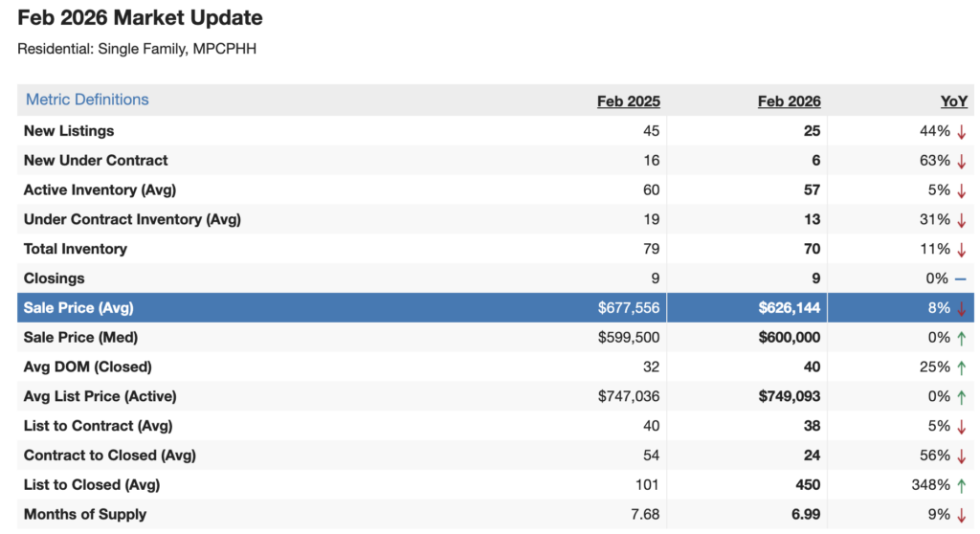Click the Feb 2026 Market Update heading
980x534 pixels.
point(140,18)
